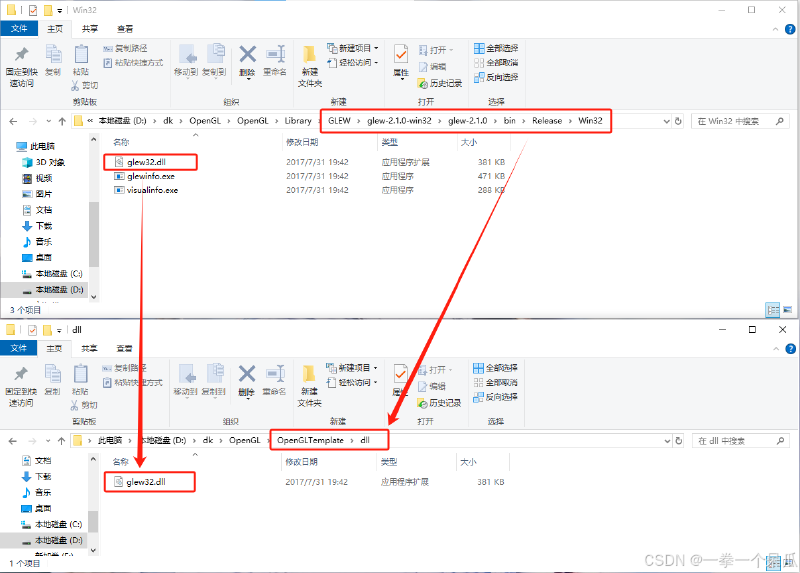Open New item (新建项目) dropdown in dll window

click(353, 368)
